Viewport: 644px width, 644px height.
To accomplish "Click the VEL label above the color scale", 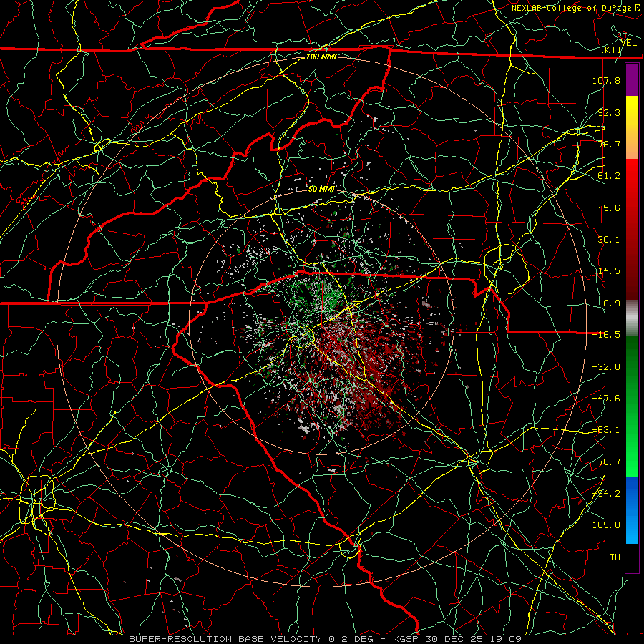I will click(x=629, y=43).
